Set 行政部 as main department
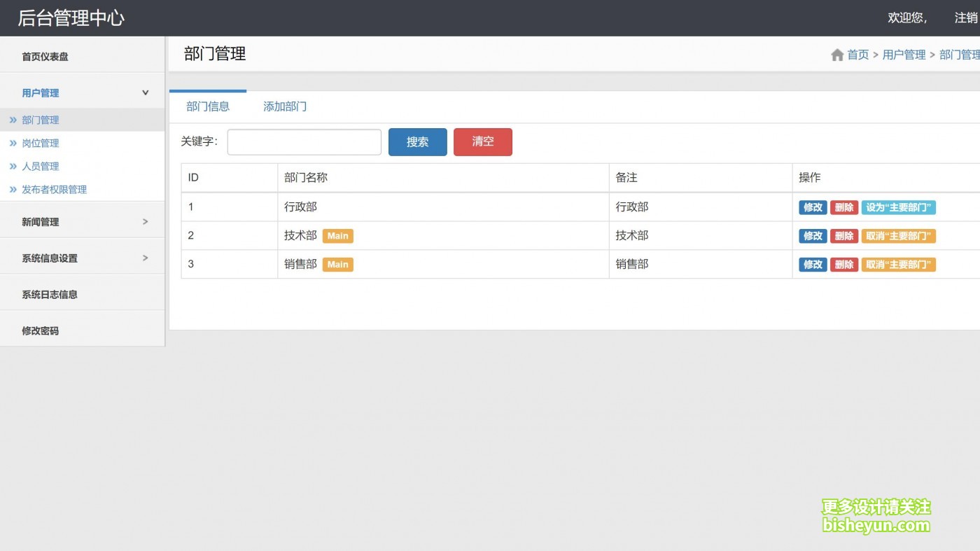 [x=899, y=207]
